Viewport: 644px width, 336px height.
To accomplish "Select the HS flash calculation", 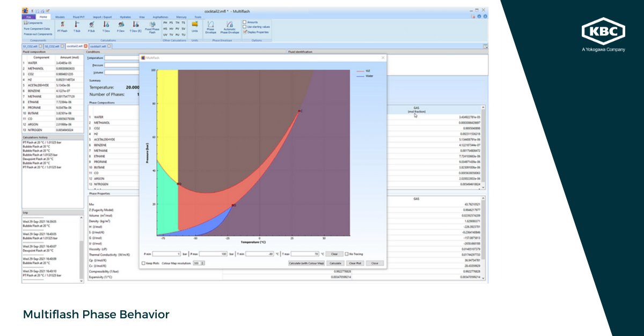I will (165, 28).
